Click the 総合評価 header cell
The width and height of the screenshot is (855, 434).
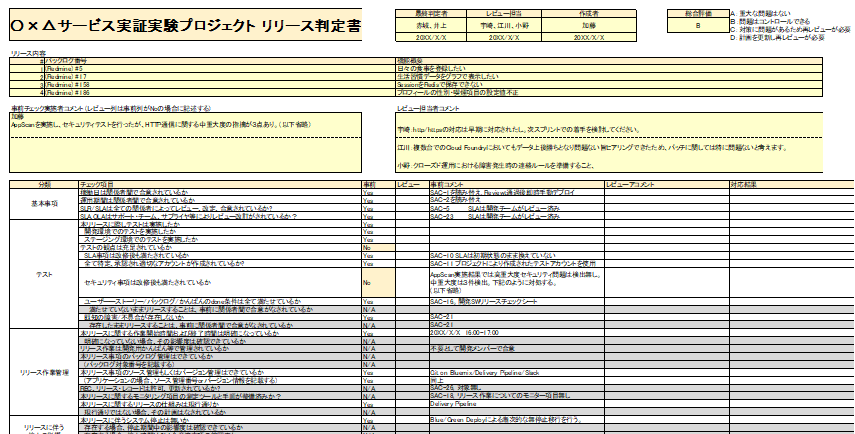click(698, 13)
